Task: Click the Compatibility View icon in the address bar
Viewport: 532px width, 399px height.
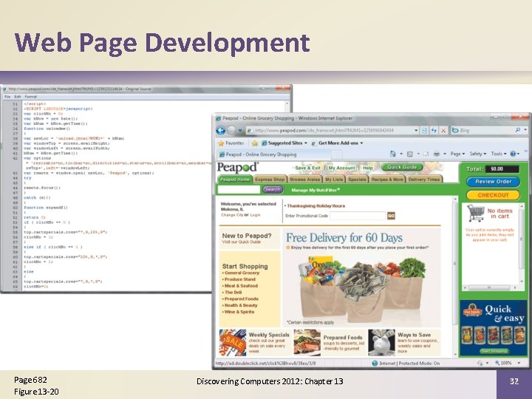Action: coord(424,130)
